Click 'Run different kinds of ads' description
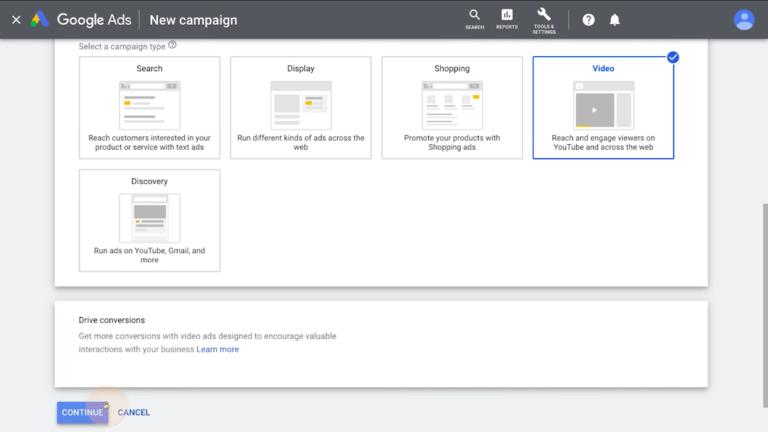Image resolution: width=768 pixels, height=432 pixels. [301, 143]
